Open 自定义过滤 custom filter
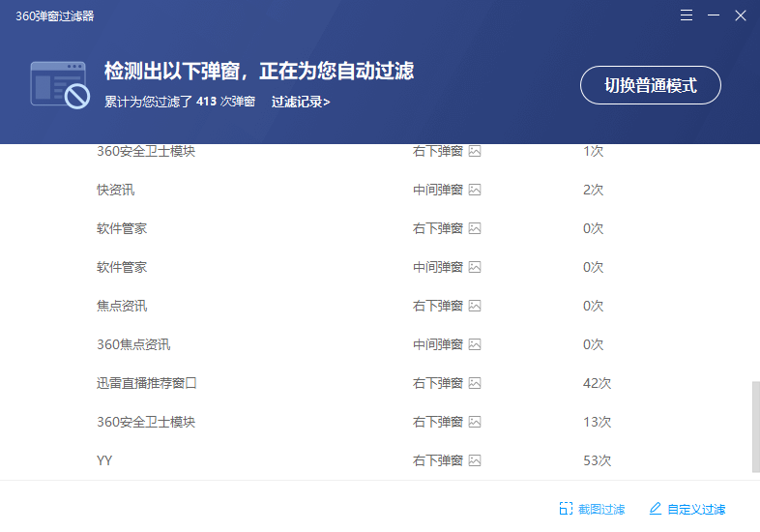760x532 pixels. 687,509
